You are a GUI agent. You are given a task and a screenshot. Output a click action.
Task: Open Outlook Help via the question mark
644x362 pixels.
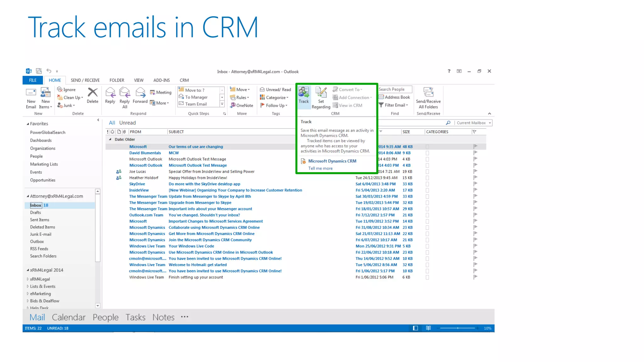click(x=449, y=71)
